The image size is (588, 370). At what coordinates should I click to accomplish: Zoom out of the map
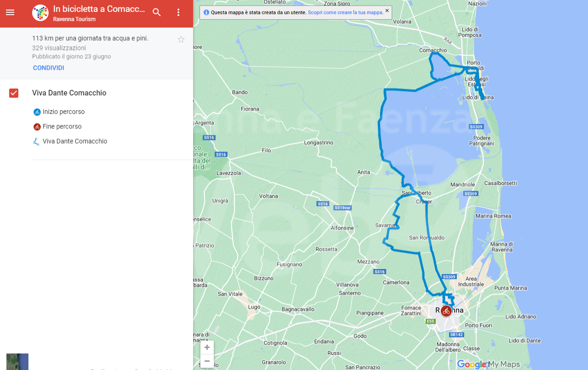(x=207, y=361)
